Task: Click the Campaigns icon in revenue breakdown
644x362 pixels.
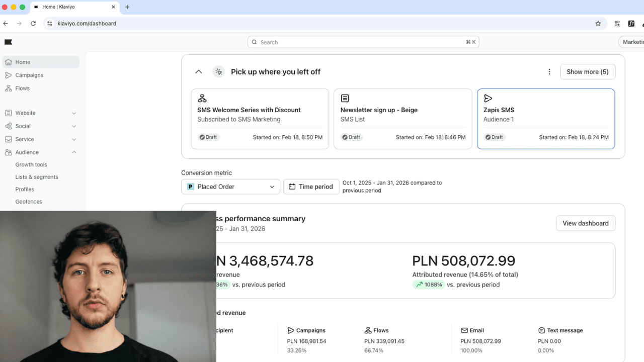Action: pyautogui.click(x=291, y=330)
